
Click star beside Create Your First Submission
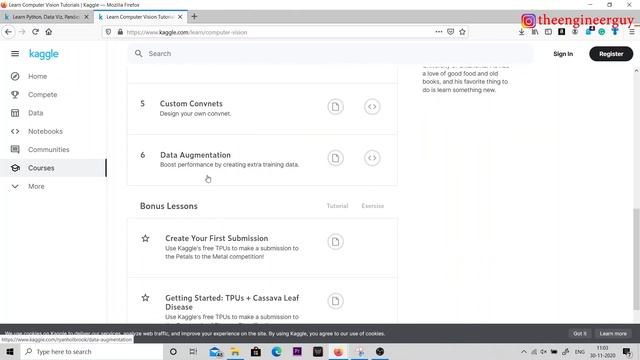pyautogui.click(x=145, y=238)
